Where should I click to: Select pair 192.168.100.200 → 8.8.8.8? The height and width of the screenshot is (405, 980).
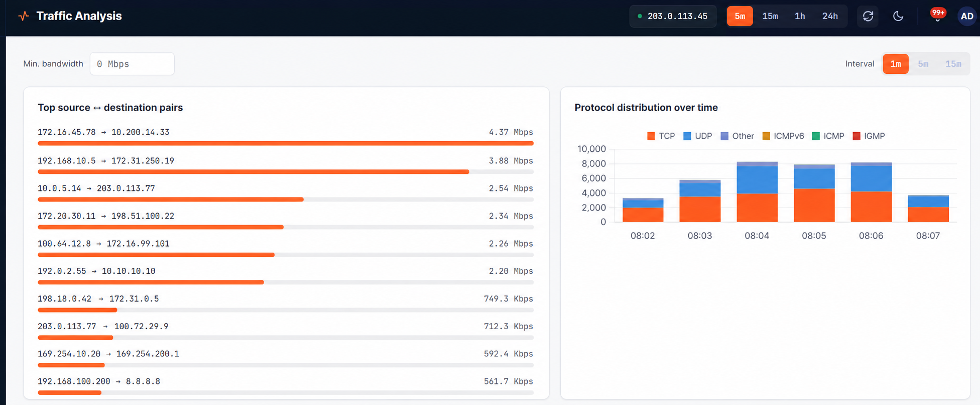(x=286, y=386)
